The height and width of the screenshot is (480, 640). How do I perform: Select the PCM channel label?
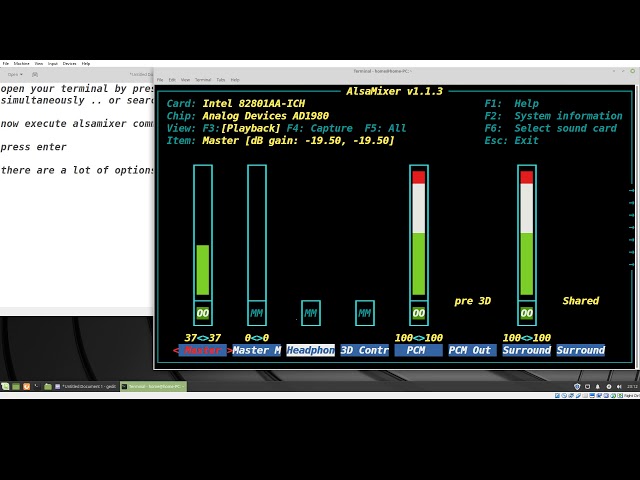click(x=419, y=350)
